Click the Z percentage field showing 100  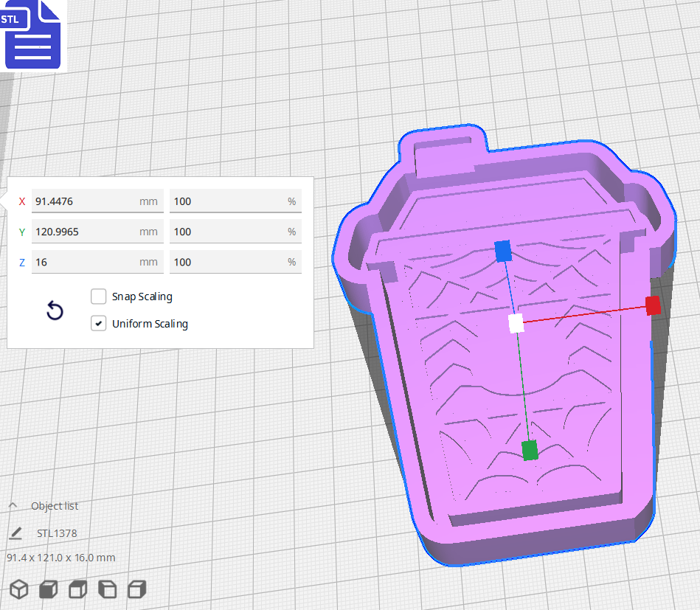235,262
